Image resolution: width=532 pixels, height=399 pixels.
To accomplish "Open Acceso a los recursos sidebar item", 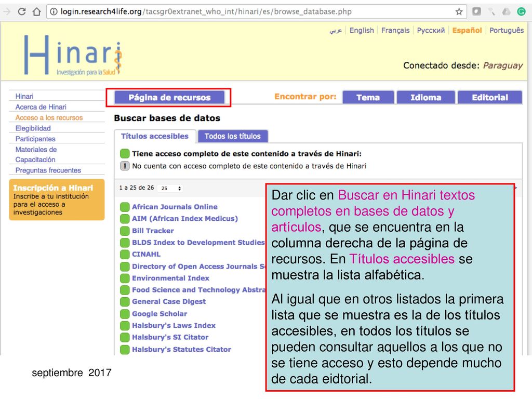I will (x=49, y=118).
